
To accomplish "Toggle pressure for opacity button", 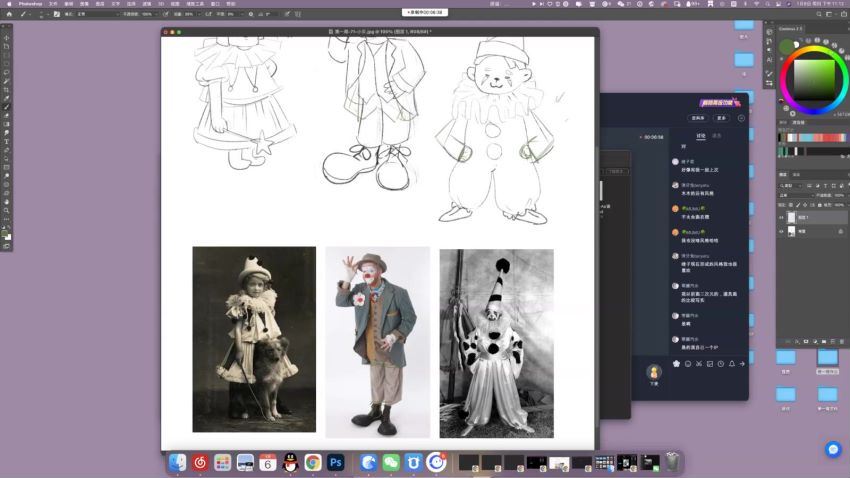I will coord(166,14).
